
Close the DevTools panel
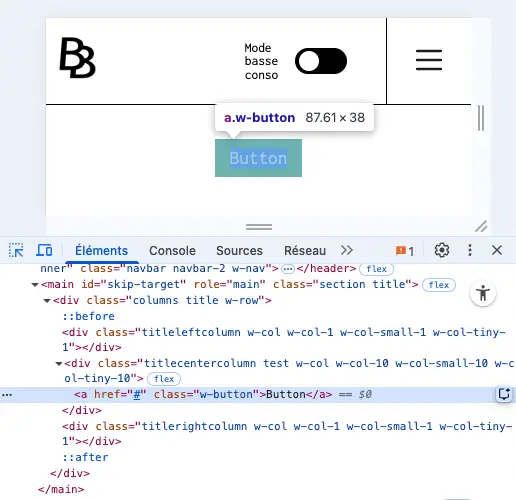pos(497,250)
